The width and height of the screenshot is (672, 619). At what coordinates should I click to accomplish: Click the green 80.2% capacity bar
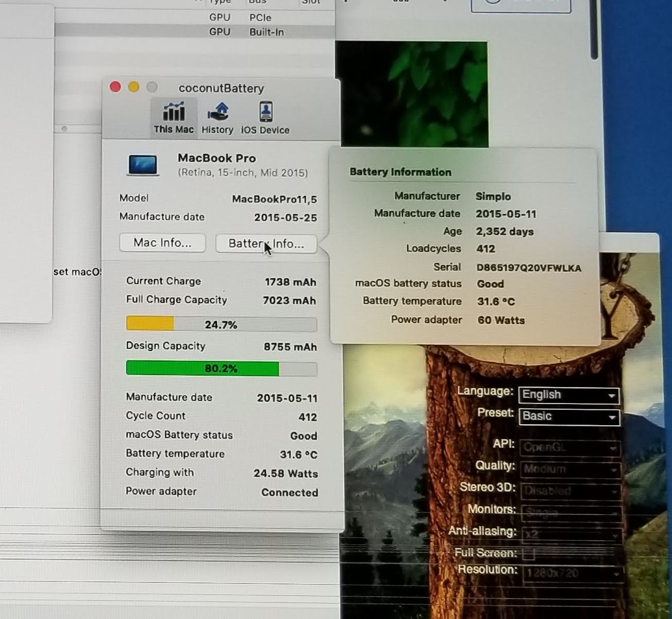coord(221,369)
